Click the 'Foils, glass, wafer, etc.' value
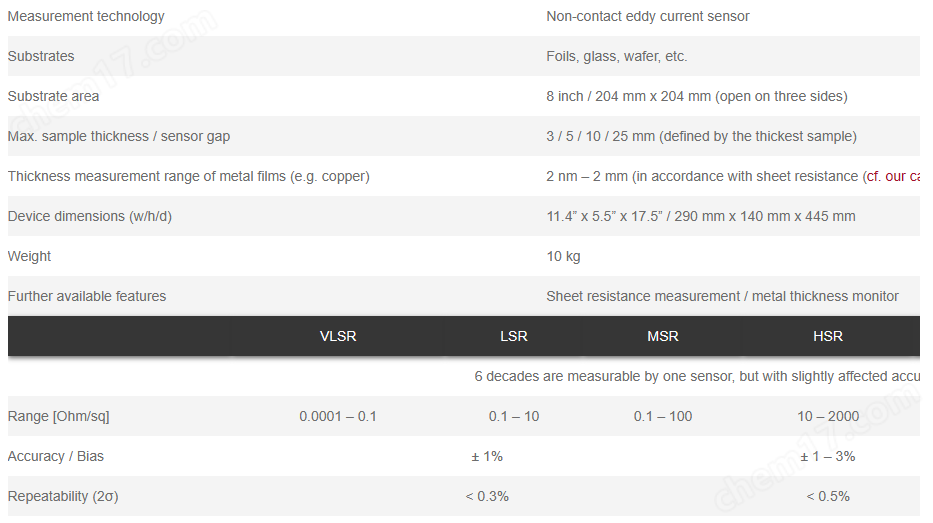Viewport: 933px width, 523px height. click(x=616, y=56)
